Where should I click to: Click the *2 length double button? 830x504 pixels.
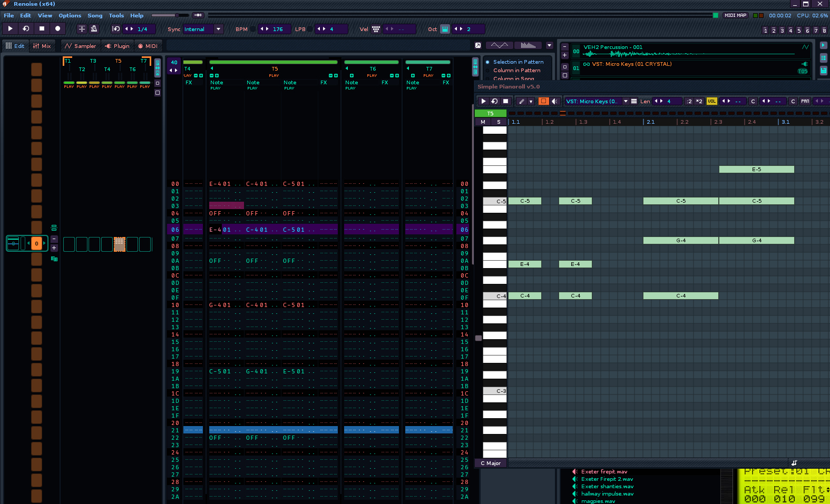(x=699, y=101)
